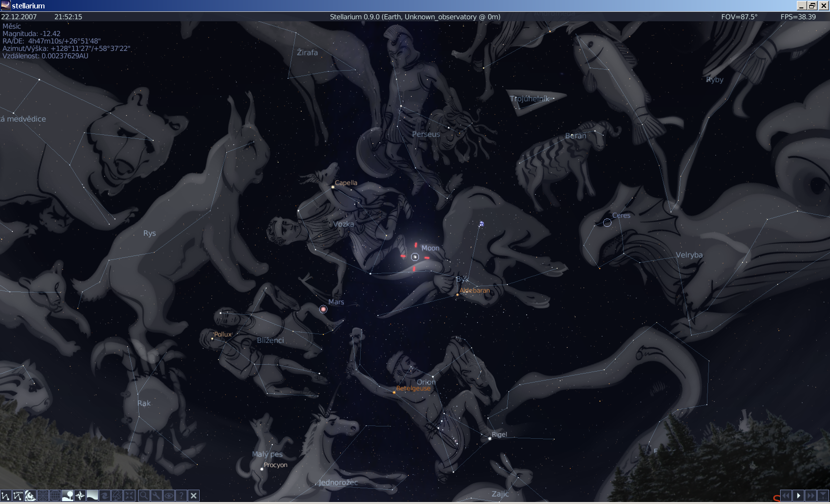Screen dimensions: 830x504
Task: Click the FOV=87.5° readout
Action: [x=739, y=17]
